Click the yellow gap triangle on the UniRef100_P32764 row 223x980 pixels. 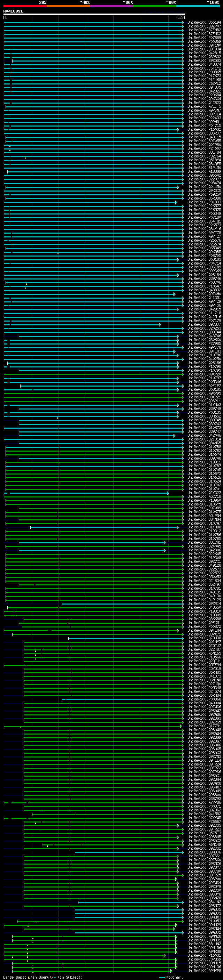click(x=25, y=157)
